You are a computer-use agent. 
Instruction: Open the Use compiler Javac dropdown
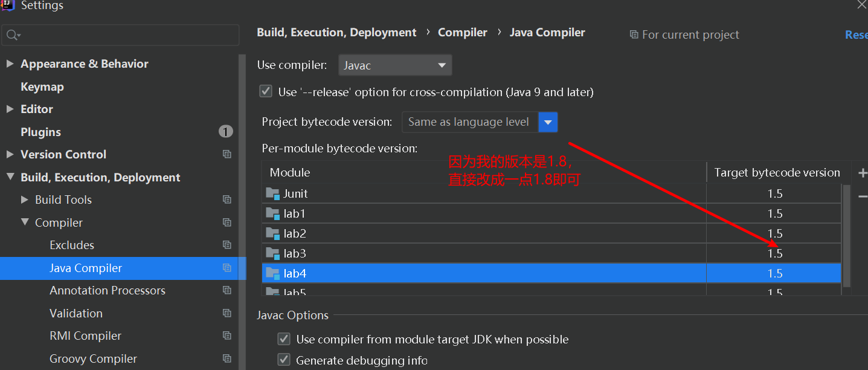tap(395, 65)
